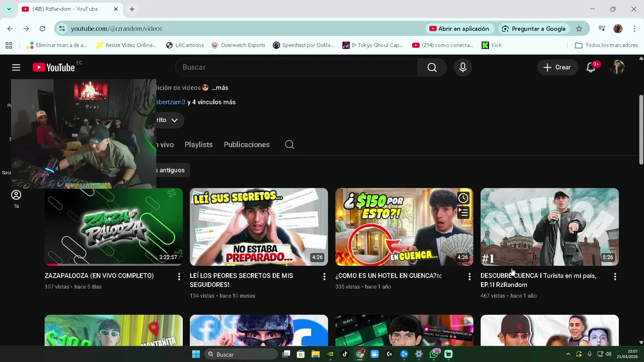Click 'Abrir en aplicación' in address bar
Screen dimensions: 644x362
459,29
